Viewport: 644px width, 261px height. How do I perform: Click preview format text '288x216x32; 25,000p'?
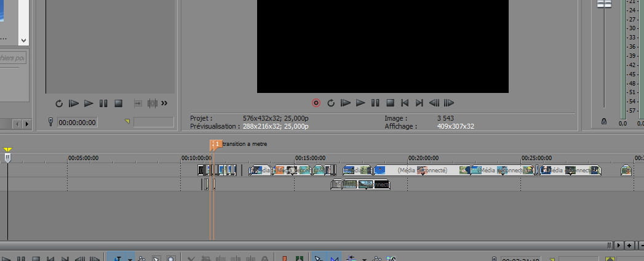click(x=276, y=126)
